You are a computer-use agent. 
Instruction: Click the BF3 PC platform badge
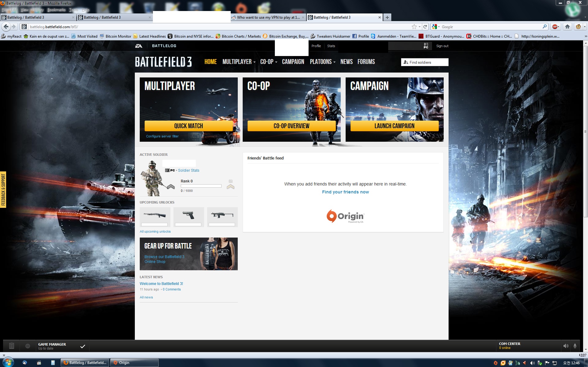tap(426, 46)
